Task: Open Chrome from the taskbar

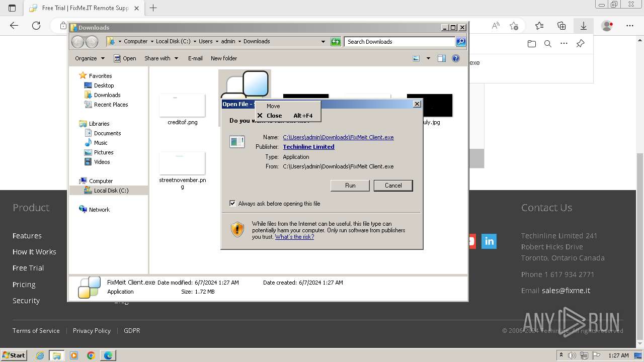Action: [x=91, y=355]
